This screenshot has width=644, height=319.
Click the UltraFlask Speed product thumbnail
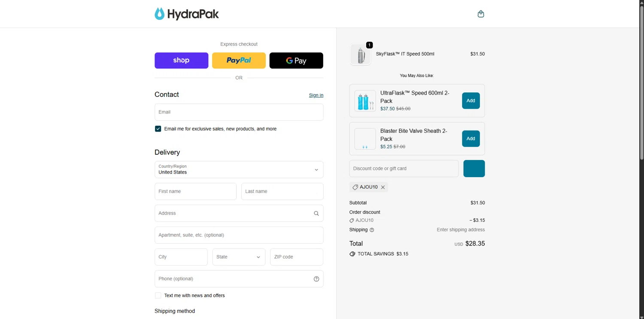pyautogui.click(x=365, y=101)
